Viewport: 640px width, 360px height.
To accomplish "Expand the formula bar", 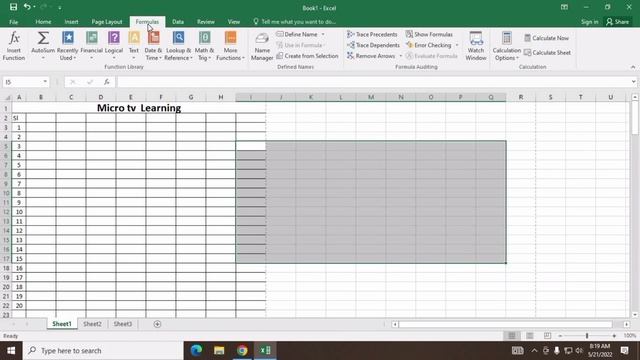I will click(x=633, y=82).
